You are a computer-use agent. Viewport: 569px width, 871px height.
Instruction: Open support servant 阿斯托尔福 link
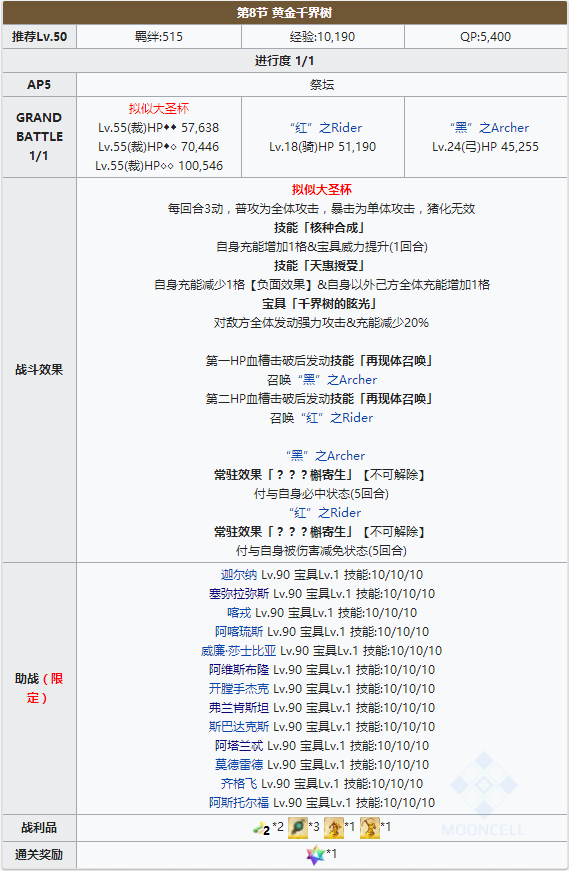[x=239, y=803]
